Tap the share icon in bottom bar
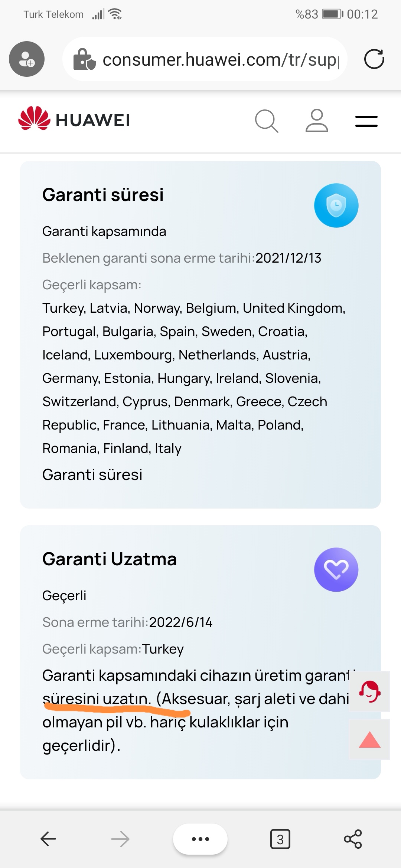 pyautogui.click(x=353, y=839)
